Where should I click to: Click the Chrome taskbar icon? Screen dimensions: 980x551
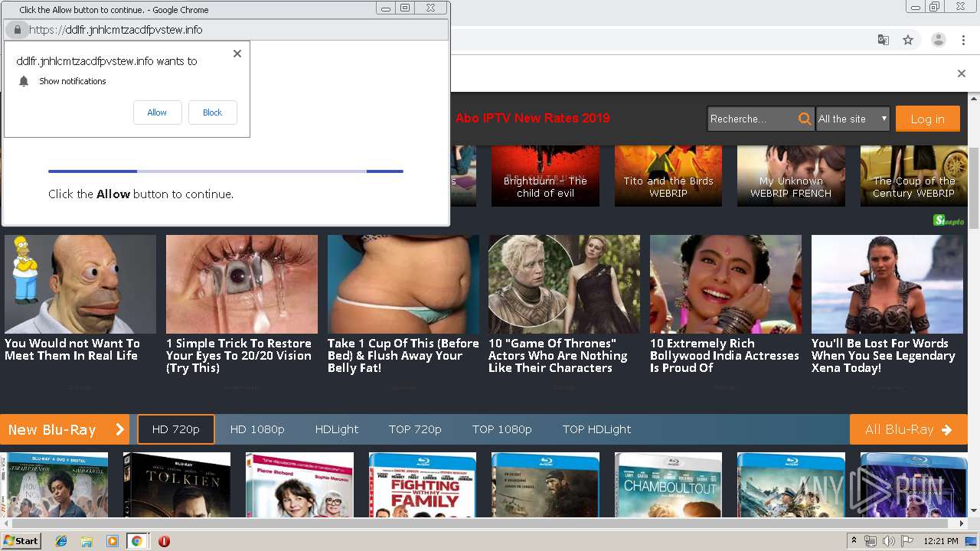[137, 541]
